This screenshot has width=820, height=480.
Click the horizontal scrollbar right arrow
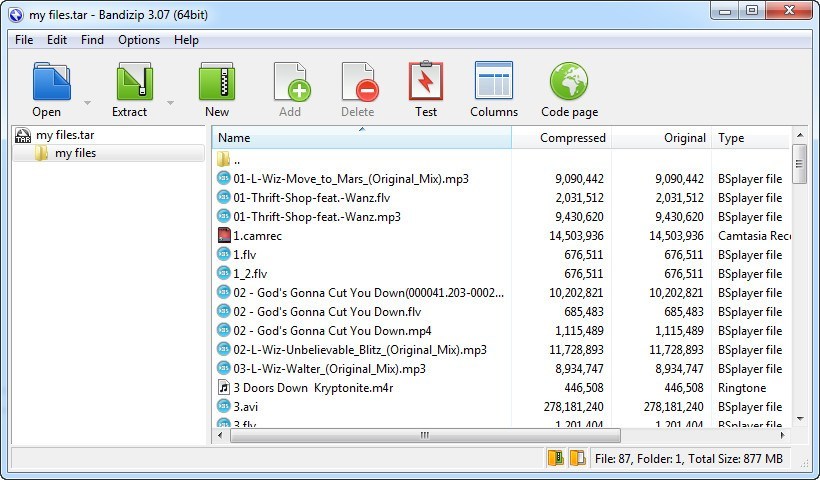(x=782, y=435)
